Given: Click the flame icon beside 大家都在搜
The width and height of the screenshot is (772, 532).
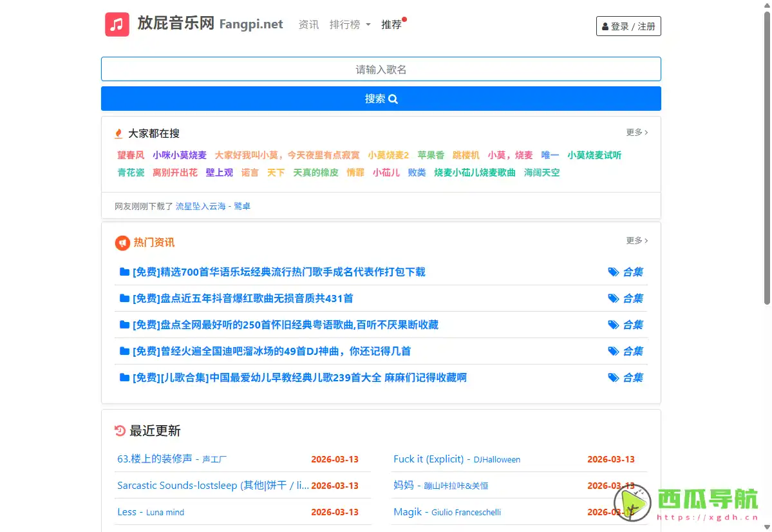Looking at the screenshot, I should pyautogui.click(x=118, y=133).
